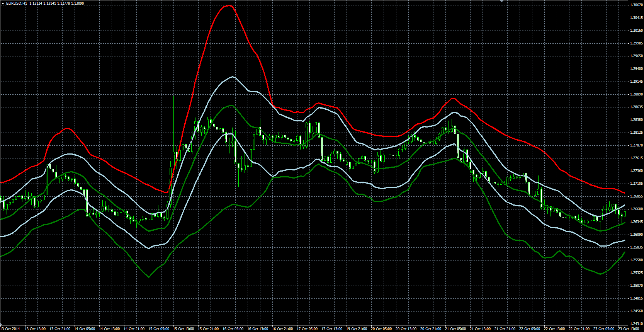Click the 14 Oct 05:00 time label

85,329
